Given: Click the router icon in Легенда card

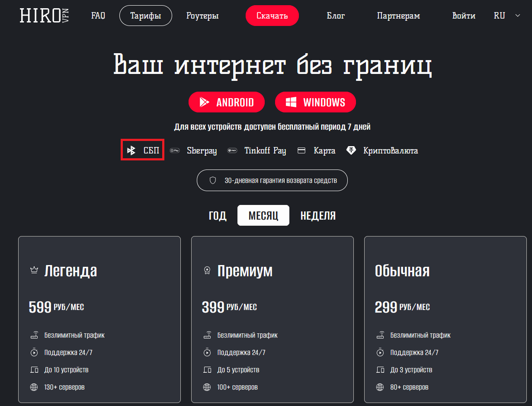Looking at the screenshot, I should click(x=35, y=335).
